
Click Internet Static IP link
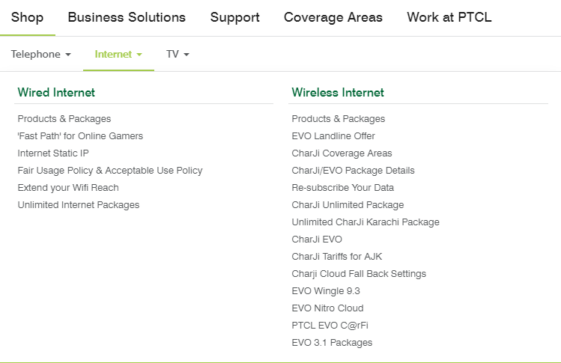(53, 153)
